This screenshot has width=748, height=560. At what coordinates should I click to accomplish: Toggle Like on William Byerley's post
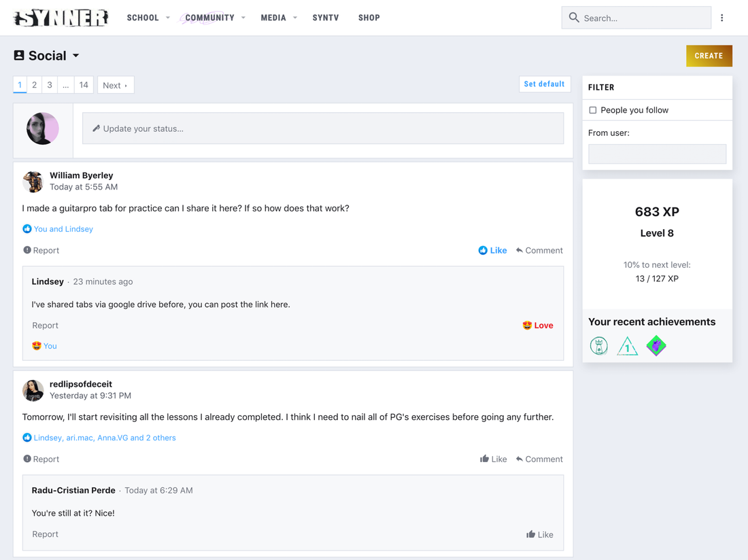[x=492, y=250]
